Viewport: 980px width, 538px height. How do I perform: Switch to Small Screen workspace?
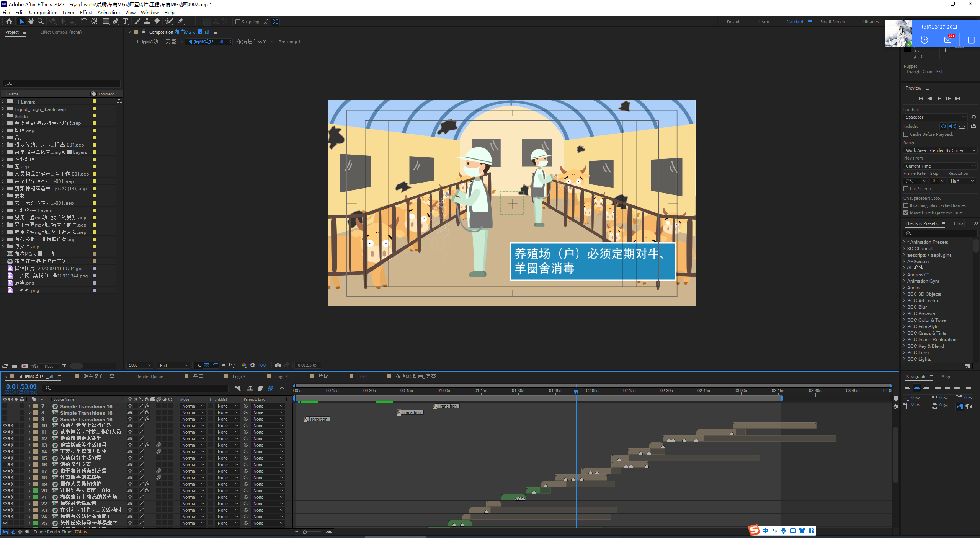[832, 22]
